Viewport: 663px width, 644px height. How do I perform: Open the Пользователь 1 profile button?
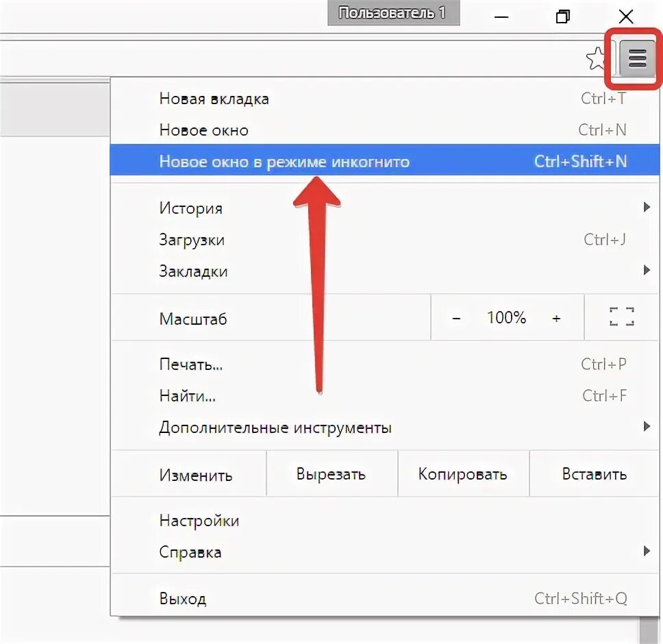pos(394,13)
